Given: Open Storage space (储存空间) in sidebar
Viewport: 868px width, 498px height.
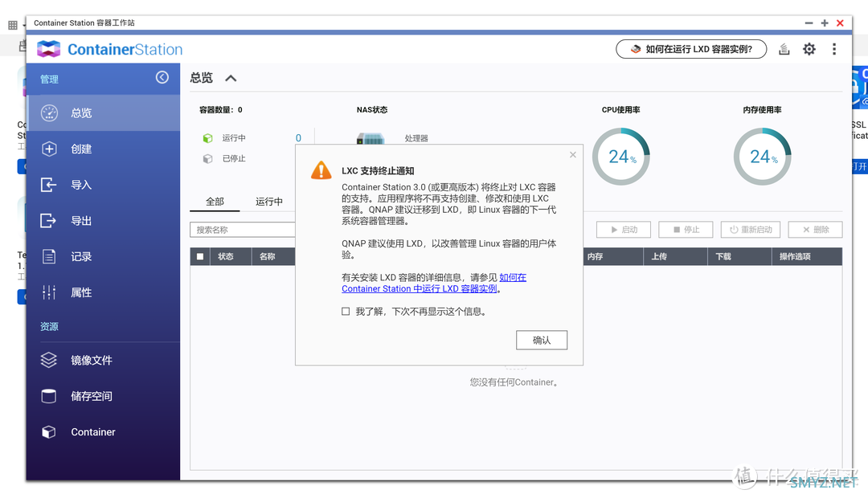Looking at the screenshot, I should point(103,396).
